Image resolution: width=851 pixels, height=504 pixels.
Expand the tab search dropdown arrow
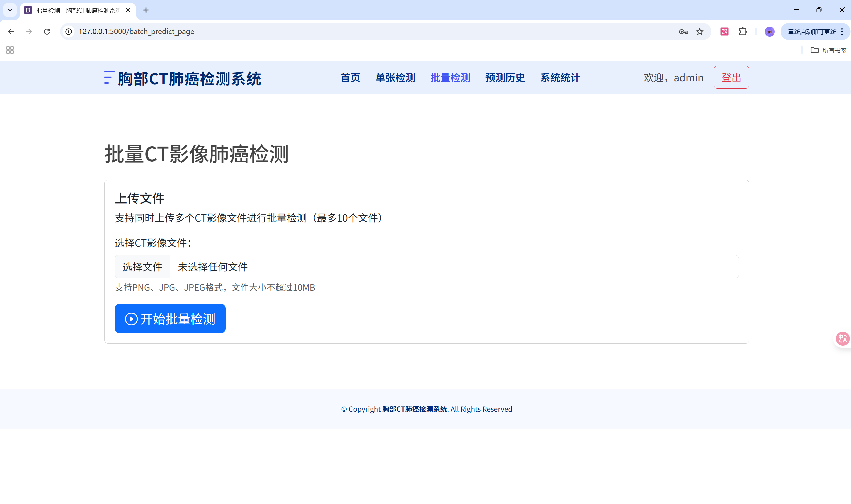click(10, 10)
